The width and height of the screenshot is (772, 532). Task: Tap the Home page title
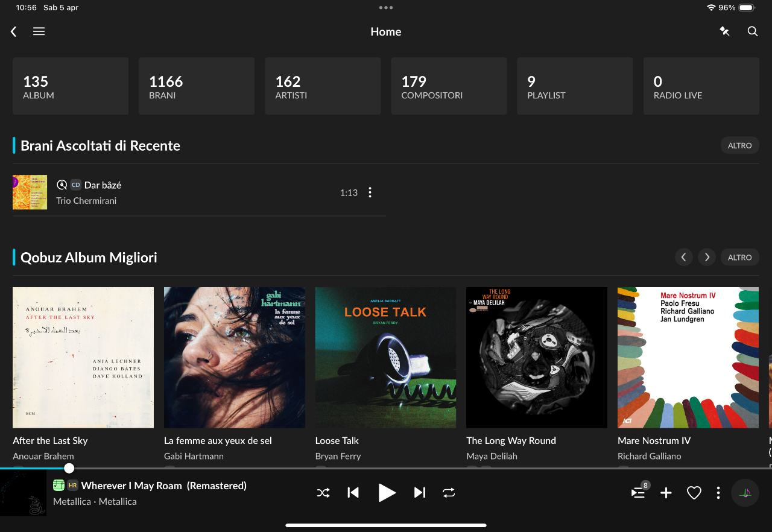tap(386, 31)
